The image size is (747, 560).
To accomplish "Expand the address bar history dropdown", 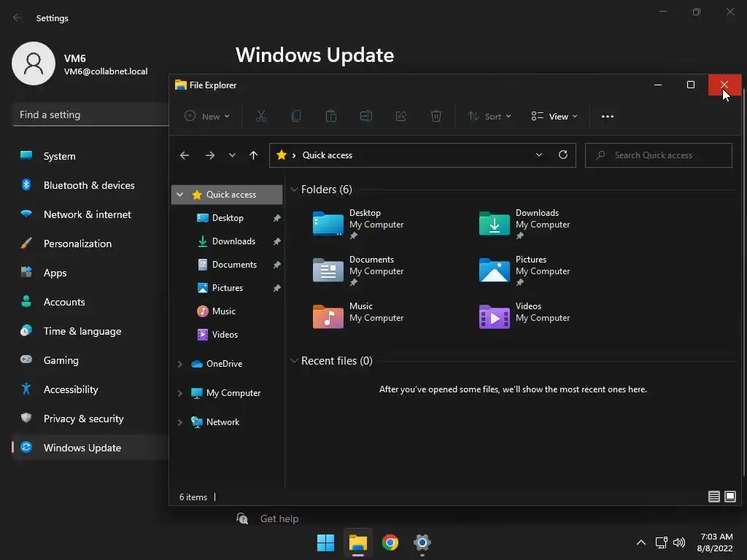I will click(539, 155).
